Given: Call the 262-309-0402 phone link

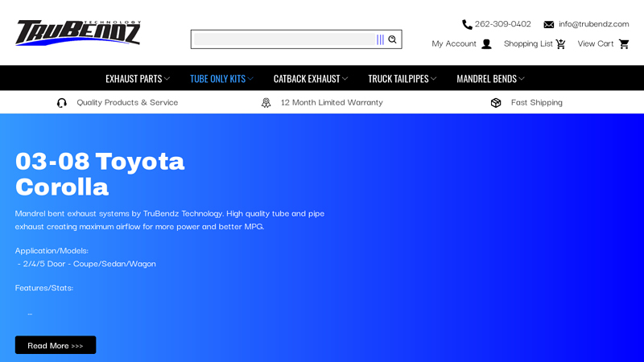Looking at the screenshot, I should click(502, 24).
